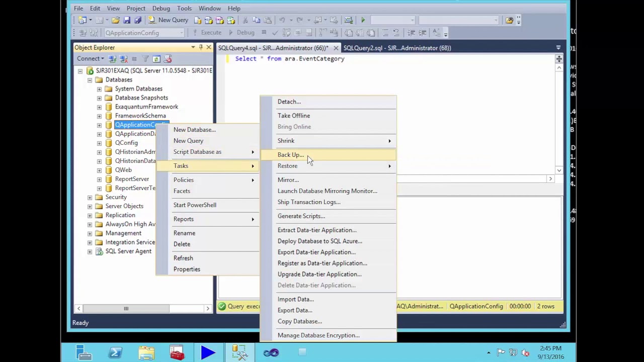Choose Properties in the context menu
644x362 pixels.
tap(208, 269)
